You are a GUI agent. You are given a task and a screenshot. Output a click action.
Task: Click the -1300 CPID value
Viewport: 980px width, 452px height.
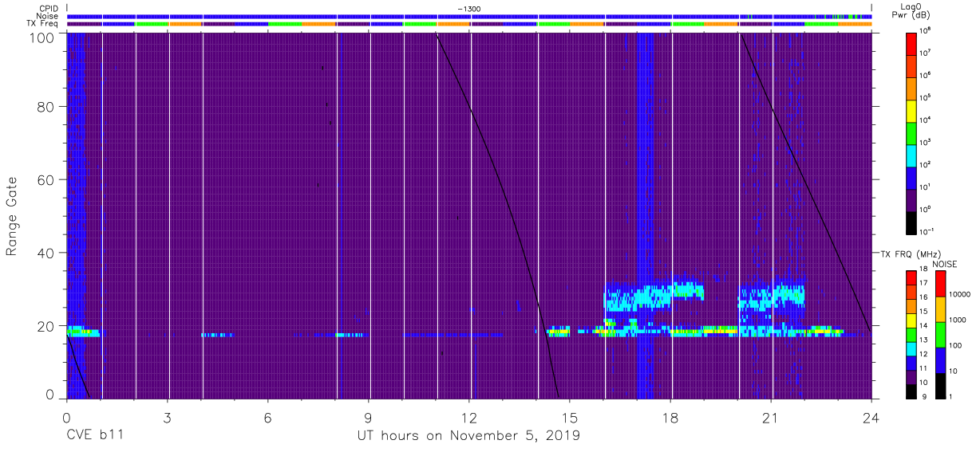468,9
